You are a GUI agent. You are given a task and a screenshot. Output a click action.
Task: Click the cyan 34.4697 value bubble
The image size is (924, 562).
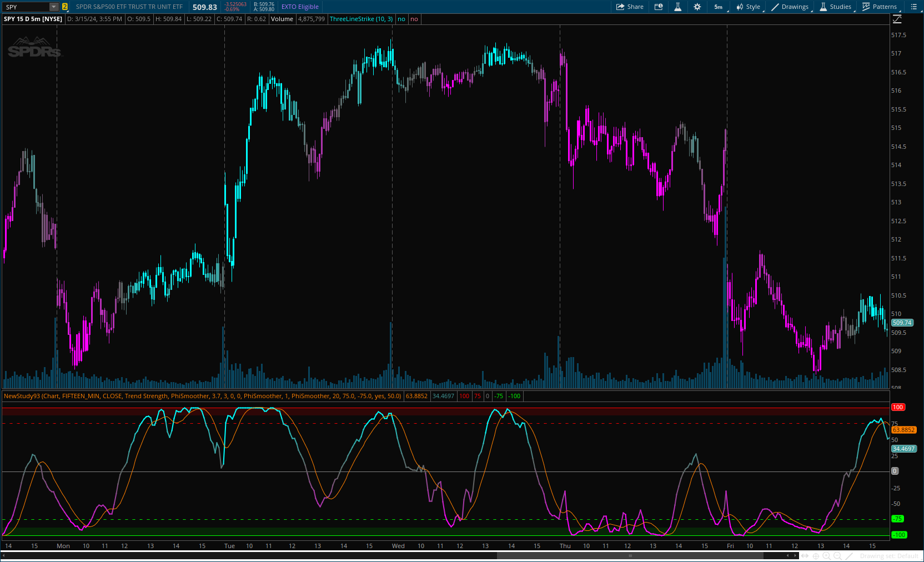tap(904, 449)
